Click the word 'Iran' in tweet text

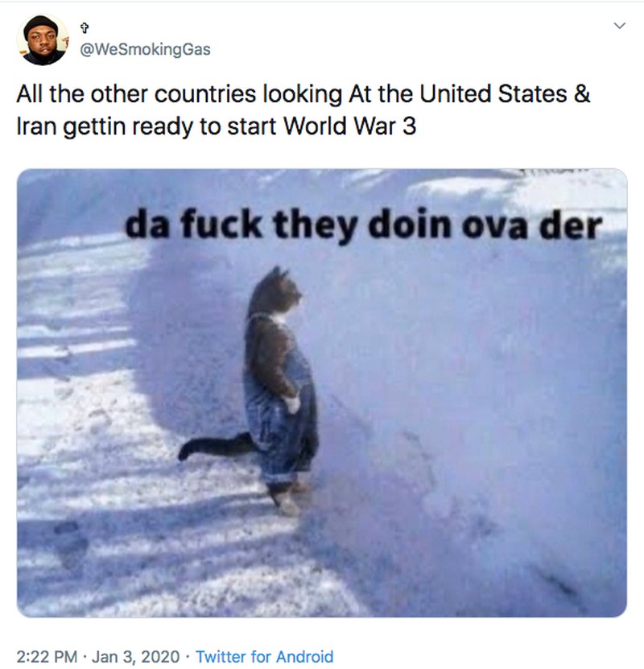[36, 126]
